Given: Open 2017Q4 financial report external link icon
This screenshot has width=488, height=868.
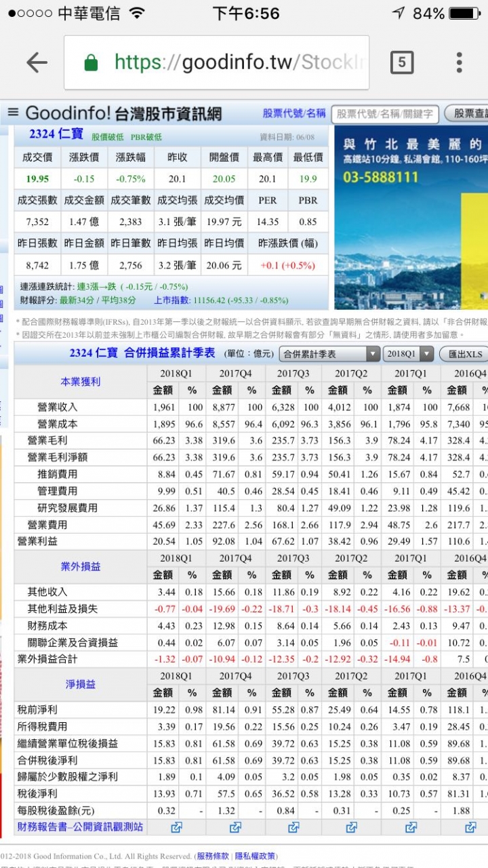Looking at the screenshot, I should (235, 827).
